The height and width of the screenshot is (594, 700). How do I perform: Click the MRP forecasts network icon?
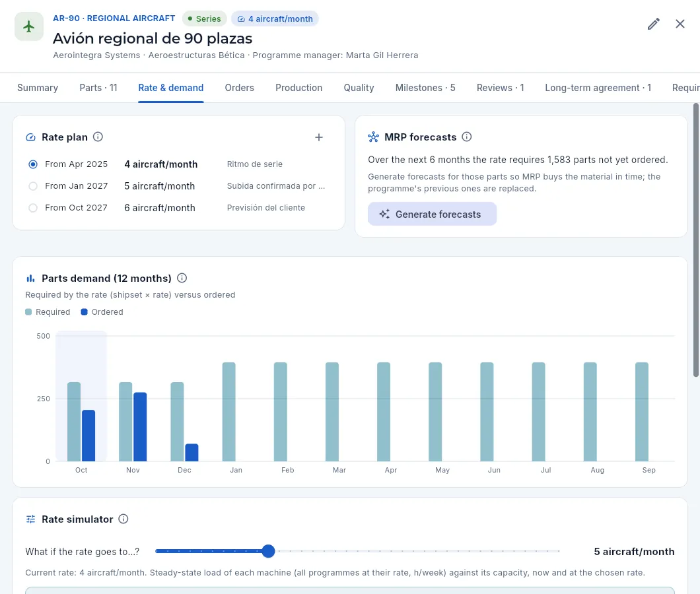tap(373, 137)
